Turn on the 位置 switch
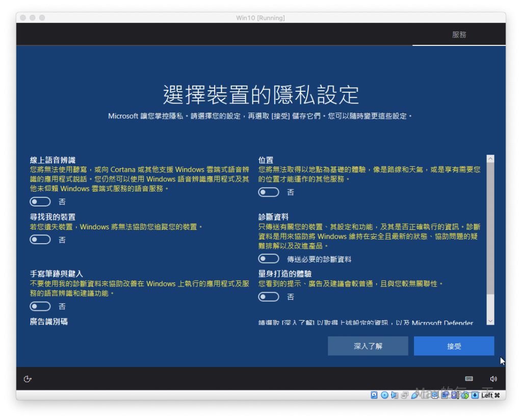This screenshot has width=522, height=420. tap(269, 192)
